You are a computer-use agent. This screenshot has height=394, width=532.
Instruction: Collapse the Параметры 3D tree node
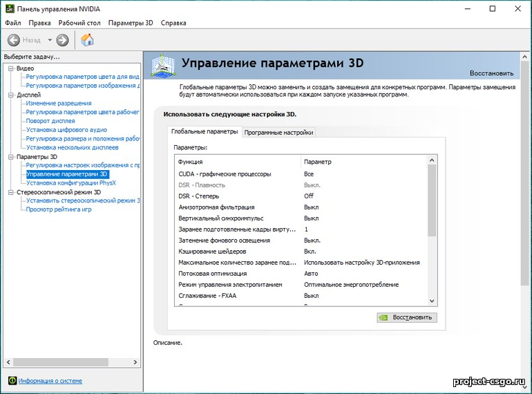tap(11, 157)
